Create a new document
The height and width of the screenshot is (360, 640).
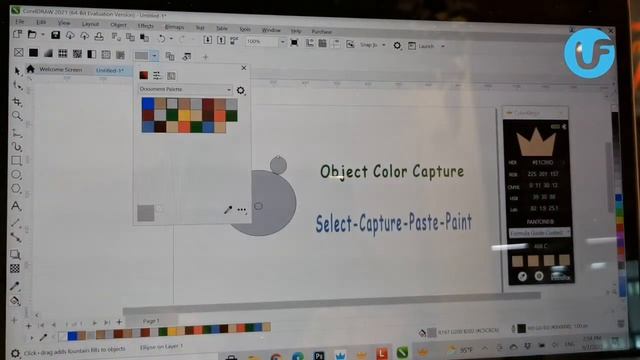click(x=18, y=34)
